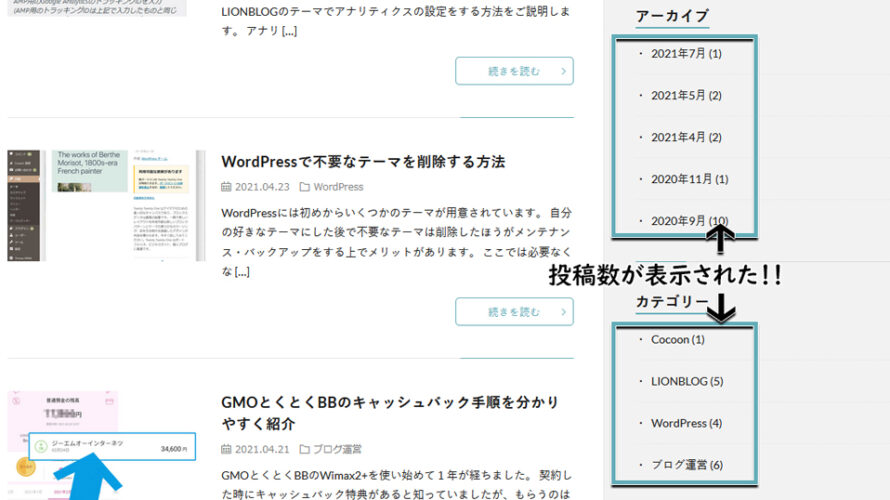Click the アーカイブ sidebar heading
The height and width of the screenshot is (500, 890).
point(673,16)
